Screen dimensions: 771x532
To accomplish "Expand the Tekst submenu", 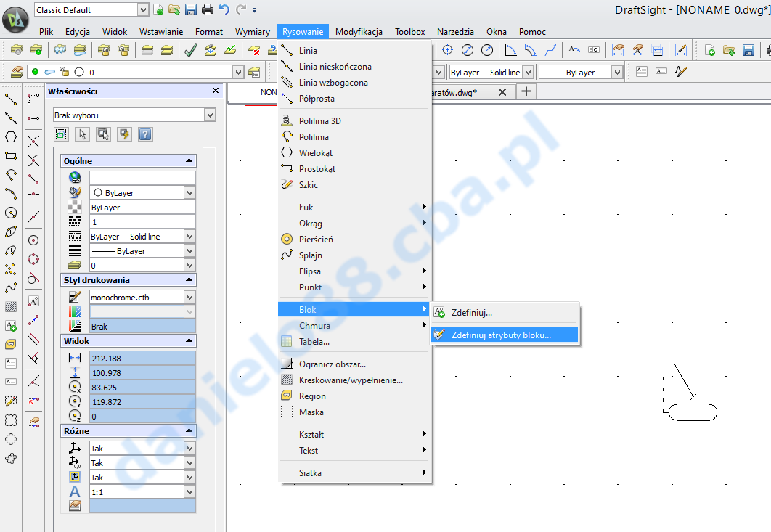I will pos(353,450).
